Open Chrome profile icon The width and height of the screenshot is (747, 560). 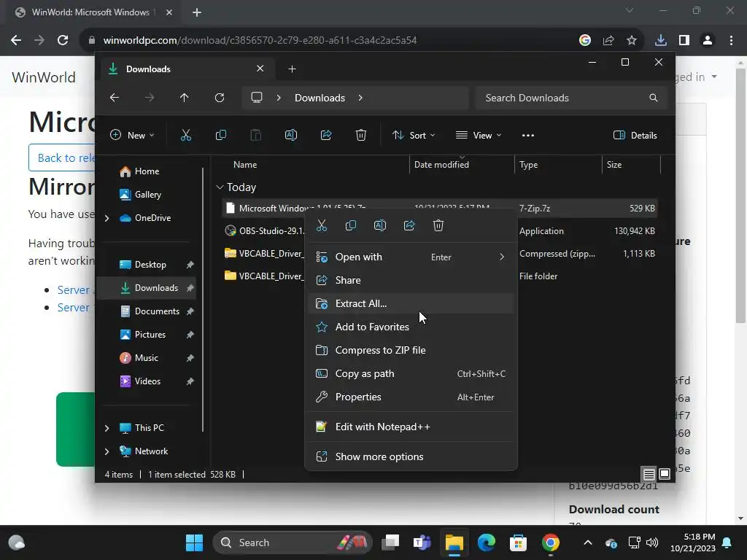click(708, 41)
